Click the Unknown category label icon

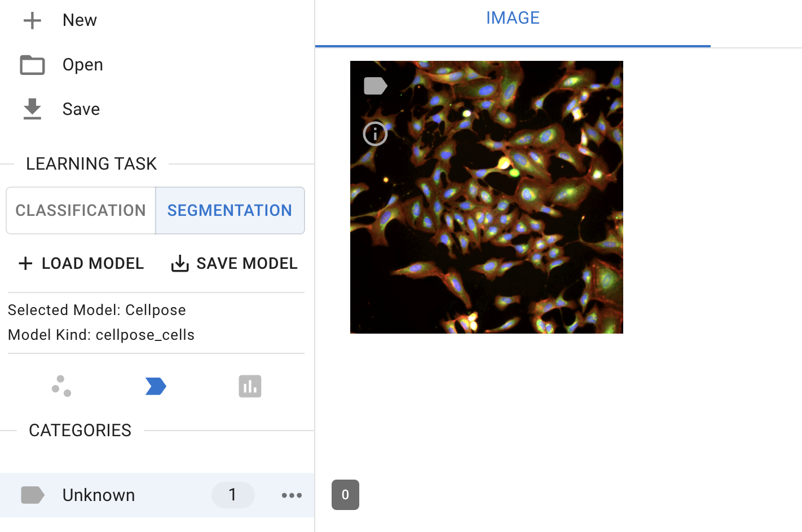click(x=33, y=495)
